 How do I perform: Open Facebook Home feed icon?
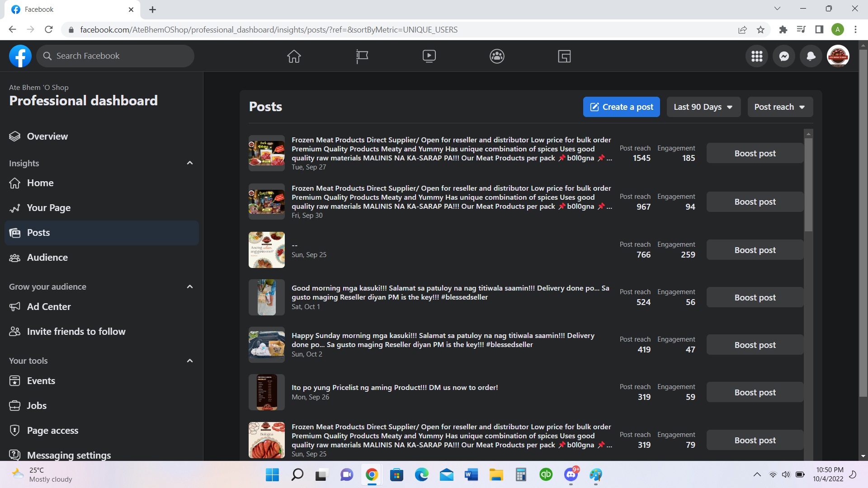point(294,56)
